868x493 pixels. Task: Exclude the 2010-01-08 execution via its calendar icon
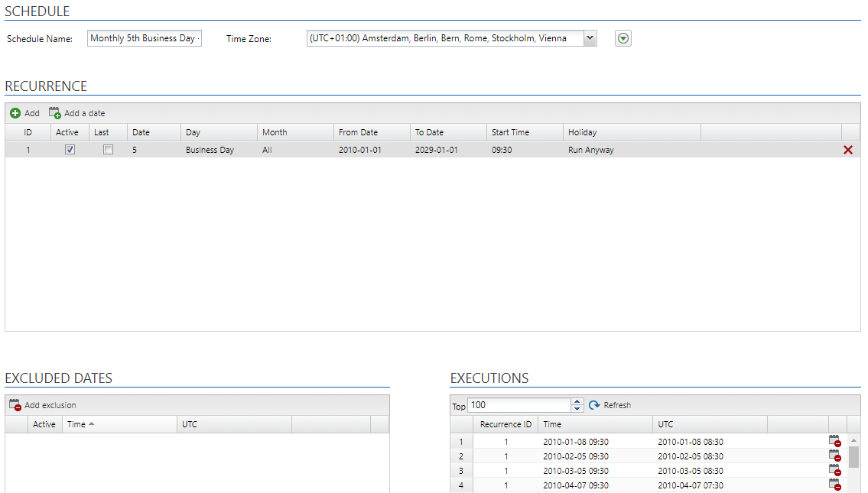(835, 441)
